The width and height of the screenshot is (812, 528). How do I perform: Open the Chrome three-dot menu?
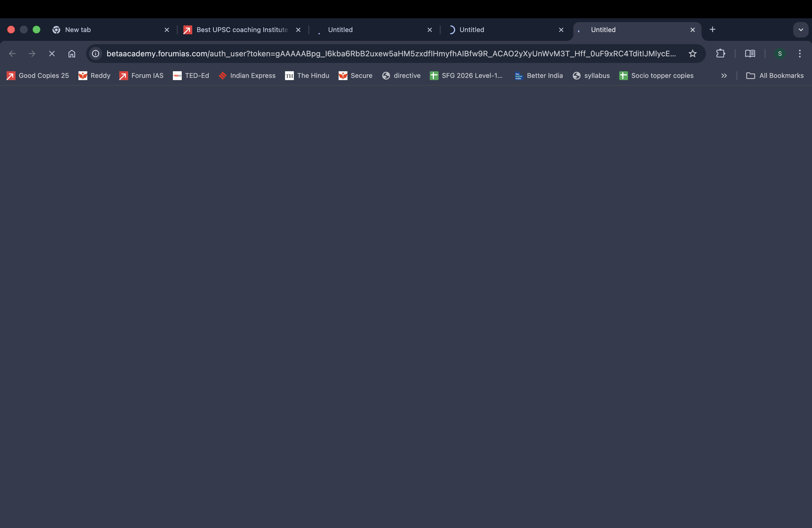click(x=799, y=54)
